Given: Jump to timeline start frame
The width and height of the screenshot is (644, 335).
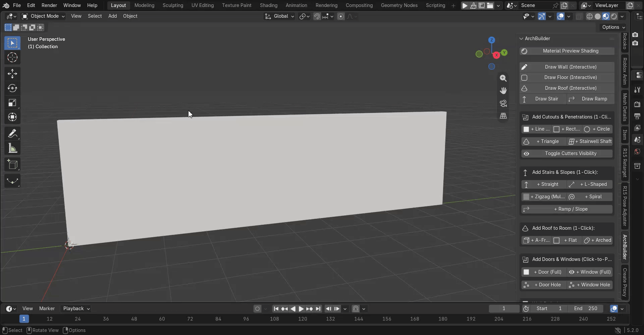Looking at the screenshot, I should pyautogui.click(x=276, y=309).
